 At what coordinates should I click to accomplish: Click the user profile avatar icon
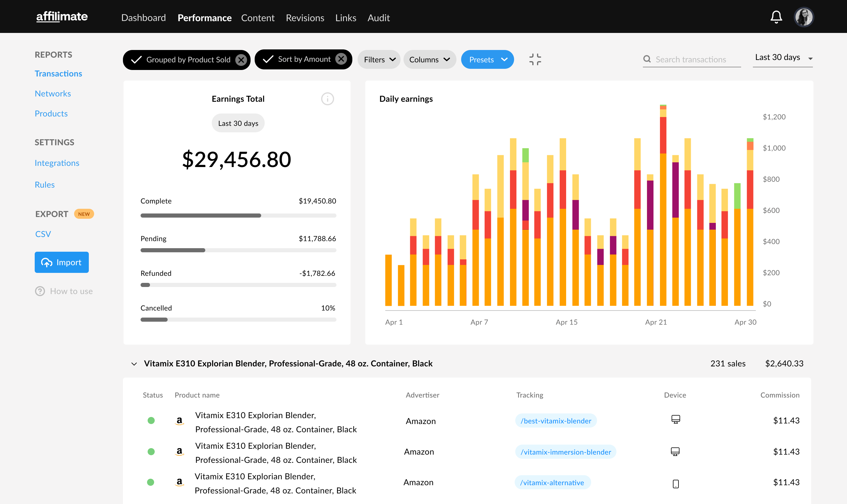click(805, 17)
